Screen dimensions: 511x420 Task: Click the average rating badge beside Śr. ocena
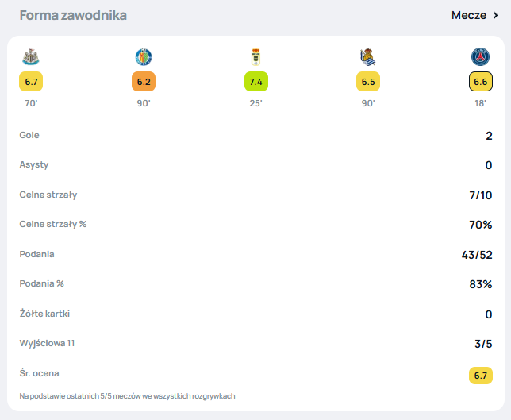(x=481, y=375)
